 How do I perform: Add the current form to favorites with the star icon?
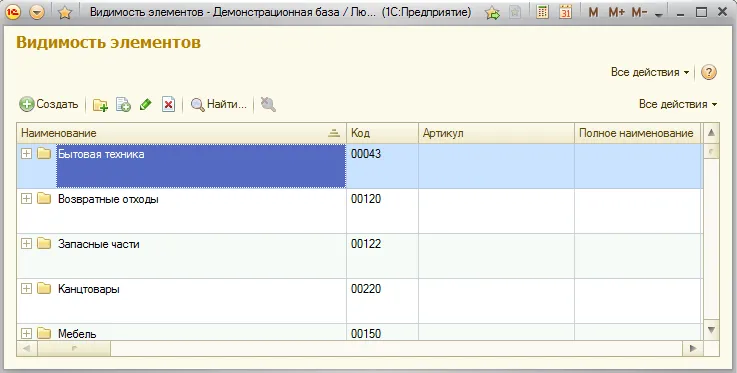coord(64,13)
